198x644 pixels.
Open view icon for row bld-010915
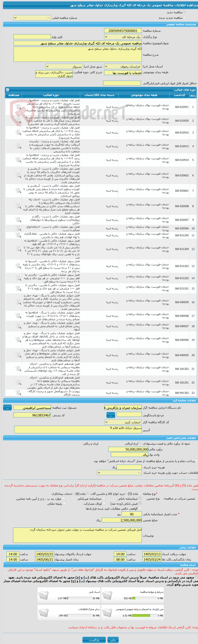pos(18,146)
